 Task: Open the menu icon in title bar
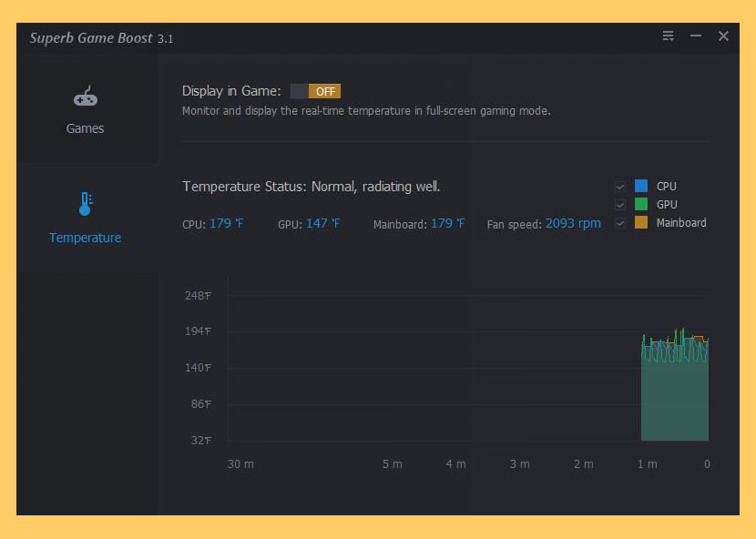tap(668, 36)
